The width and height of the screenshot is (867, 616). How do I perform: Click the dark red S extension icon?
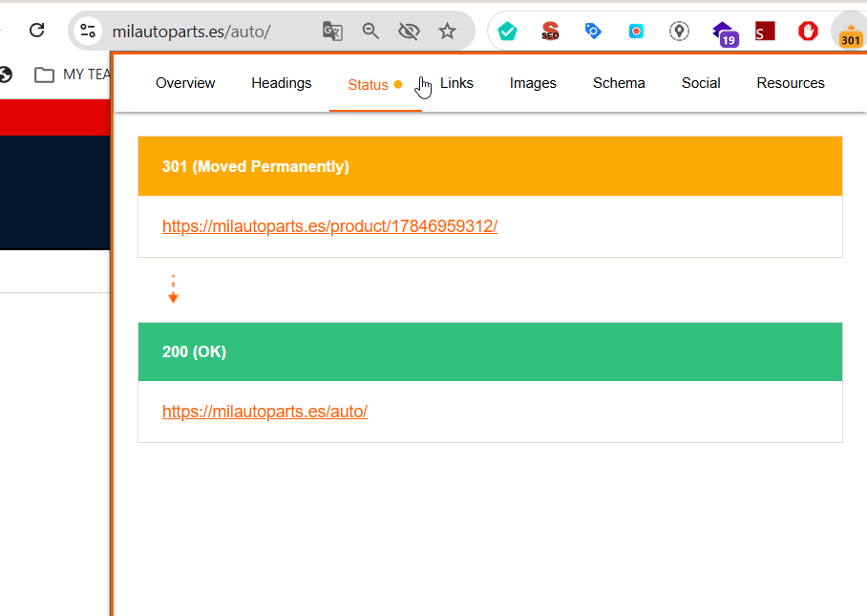click(x=765, y=31)
